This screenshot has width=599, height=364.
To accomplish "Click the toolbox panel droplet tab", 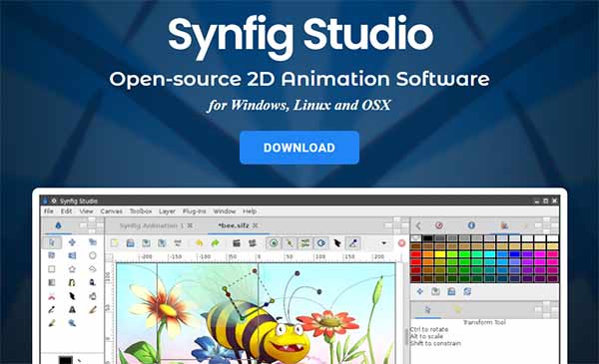I will [x=58, y=225].
